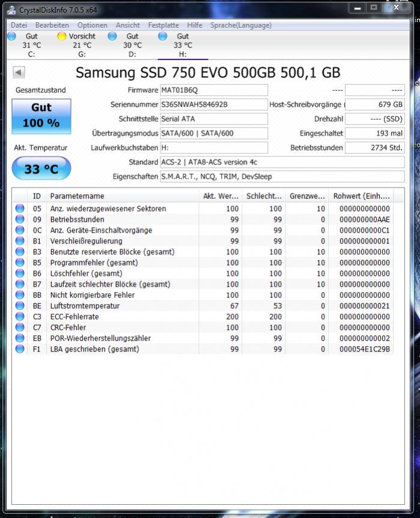Click the CrystalDiskInfo title bar icon

click(11, 10)
